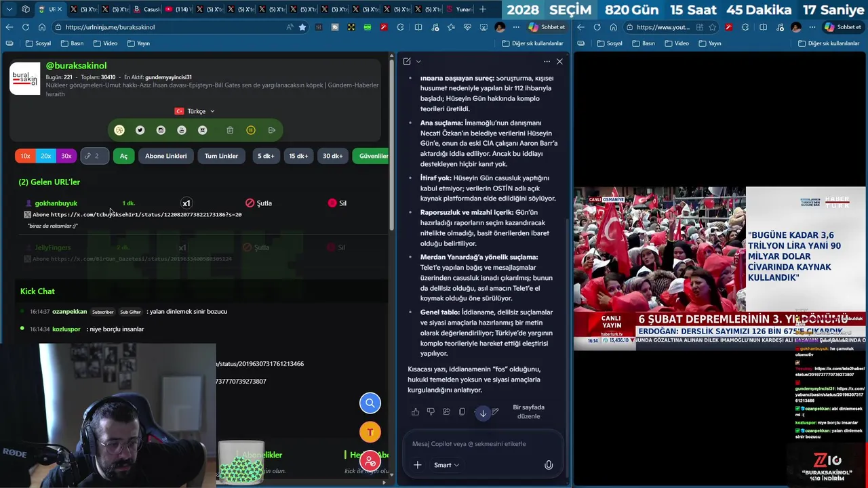This screenshot has height=488, width=868.
Task: Switch to the YouTube (114) browser tab
Action: tap(178, 9)
